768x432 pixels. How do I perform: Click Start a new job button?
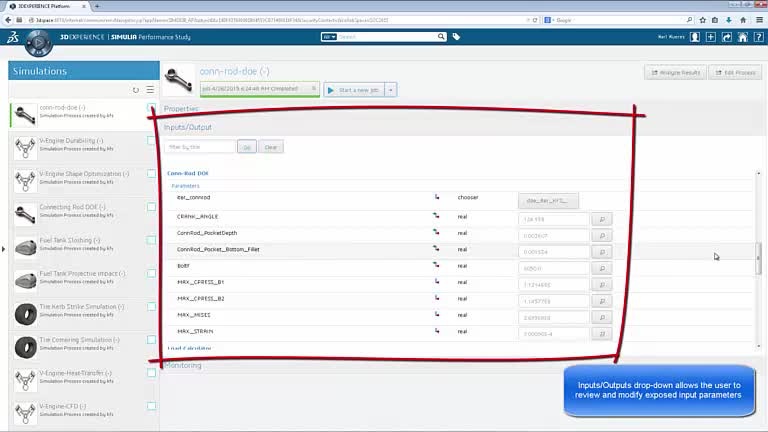[x=354, y=90]
